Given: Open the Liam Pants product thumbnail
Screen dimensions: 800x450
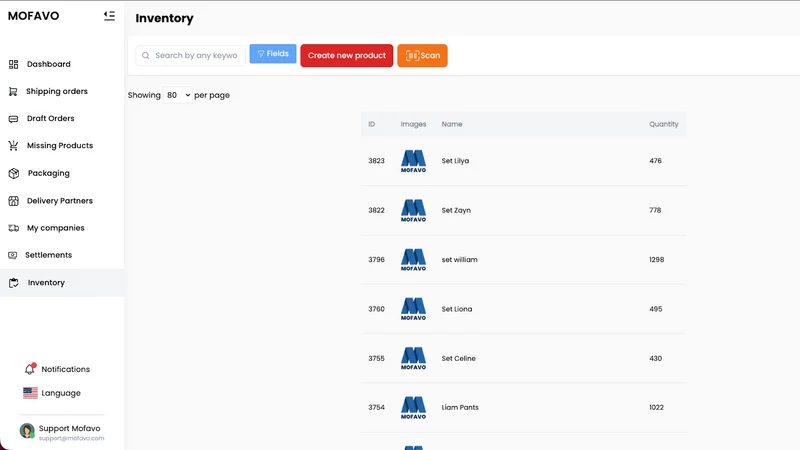Looking at the screenshot, I should coord(413,408).
